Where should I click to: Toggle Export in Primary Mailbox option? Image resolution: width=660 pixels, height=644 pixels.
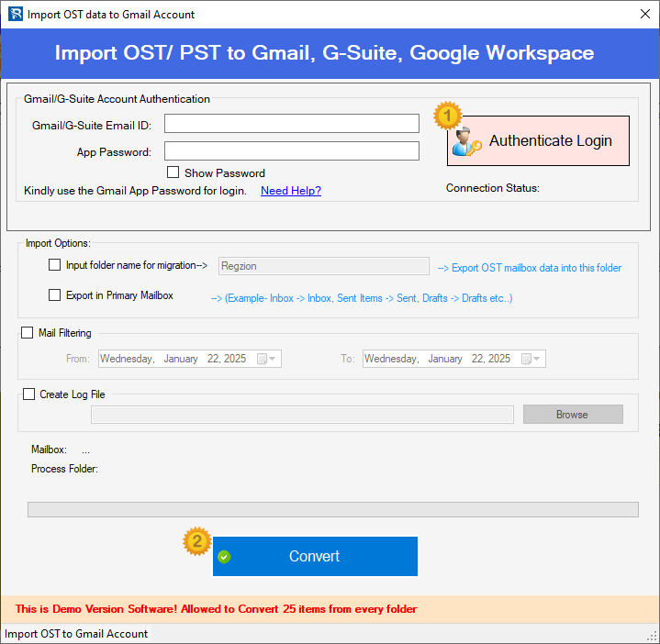coord(54,295)
